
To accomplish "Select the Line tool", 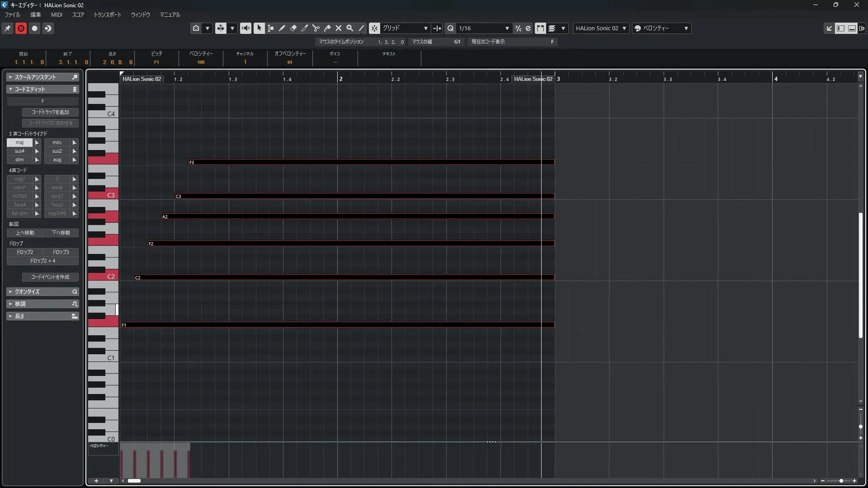I will [x=361, y=28].
